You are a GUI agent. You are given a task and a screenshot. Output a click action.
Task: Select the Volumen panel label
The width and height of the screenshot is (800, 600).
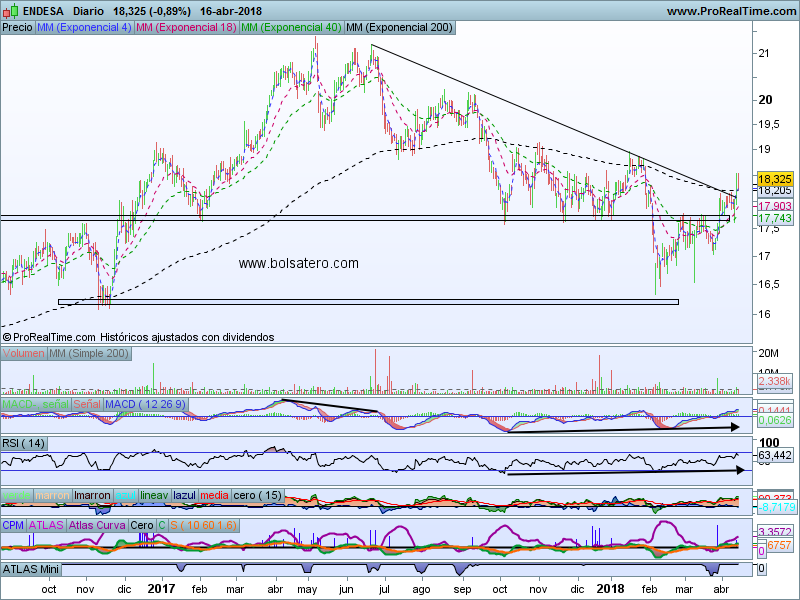coord(23,354)
